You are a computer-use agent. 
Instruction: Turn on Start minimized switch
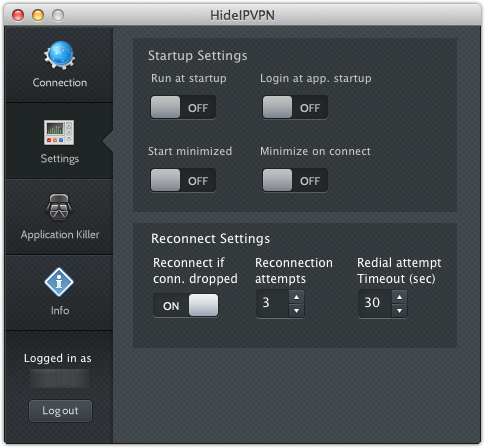point(183,180)
